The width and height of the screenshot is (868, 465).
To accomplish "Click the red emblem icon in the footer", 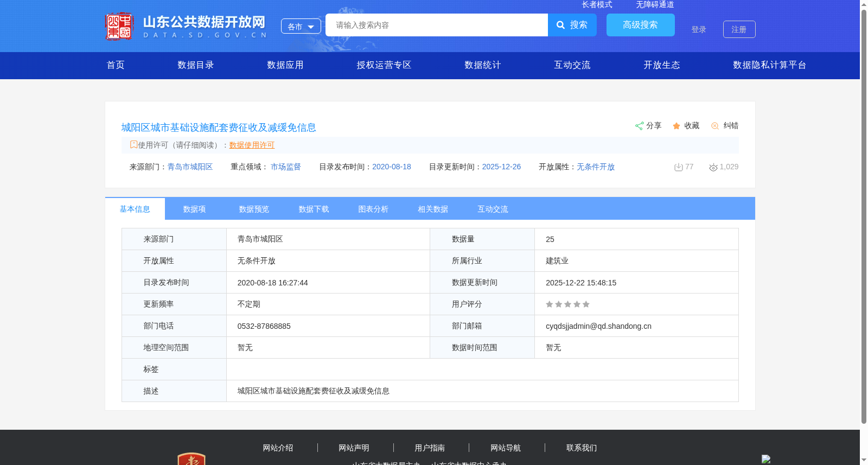I will click(192, 458).
